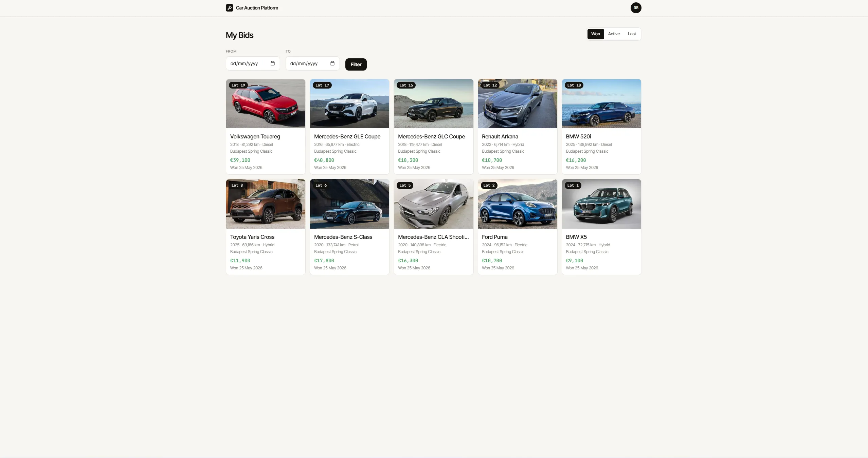Viewport: 868px width, 458px height.
Task: Open the Mercedes-Benz CLA Shooting Brake photo
Action: point(433,204)
